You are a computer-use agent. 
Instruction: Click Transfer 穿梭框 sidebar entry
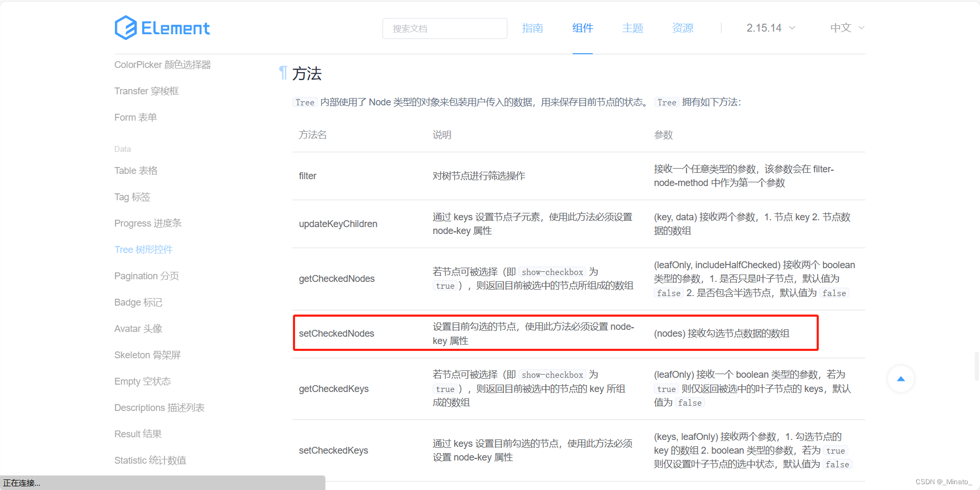point(146,91)
